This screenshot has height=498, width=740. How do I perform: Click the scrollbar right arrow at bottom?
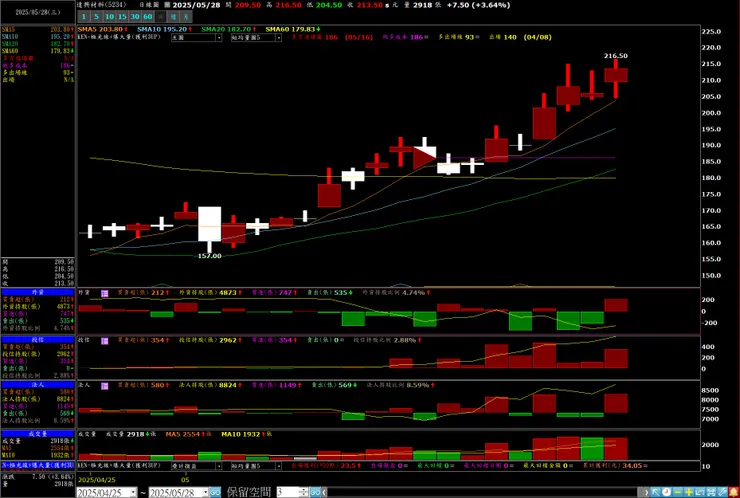(646, 492)
